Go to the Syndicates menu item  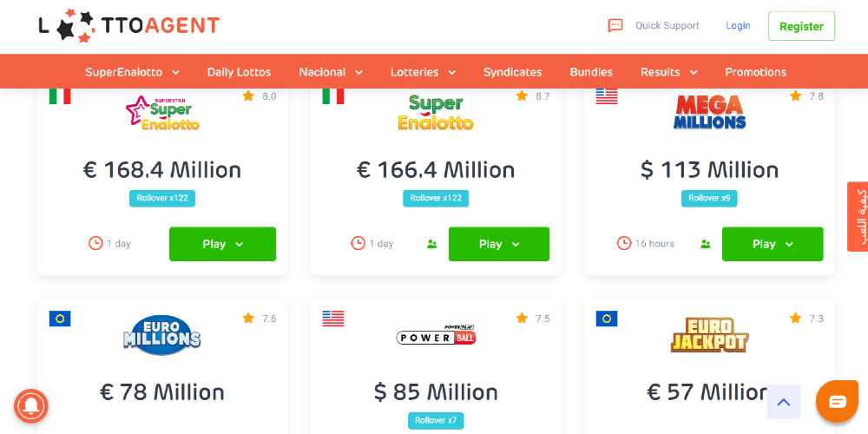coord(512,72)
